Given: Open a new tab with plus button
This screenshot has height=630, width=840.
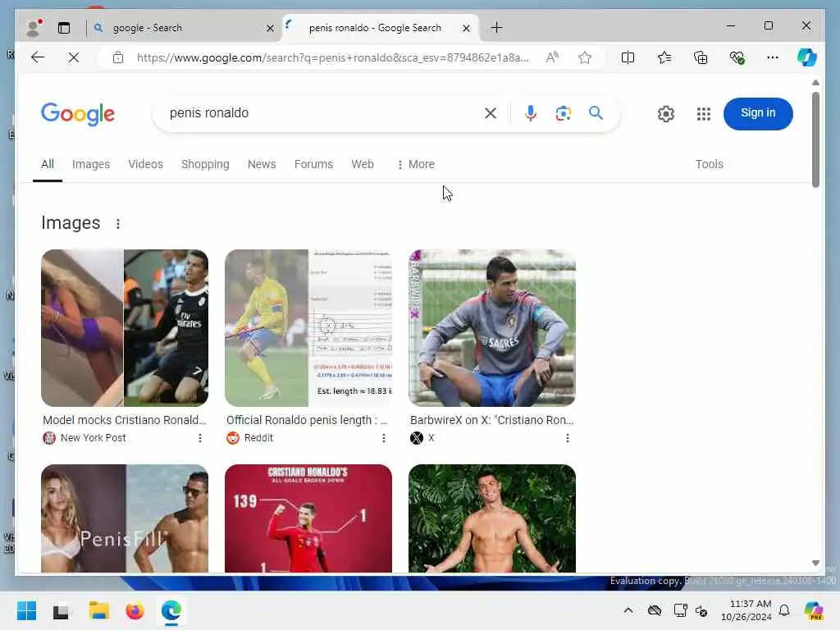Looking at the screenshot, I should pos(496,27).
